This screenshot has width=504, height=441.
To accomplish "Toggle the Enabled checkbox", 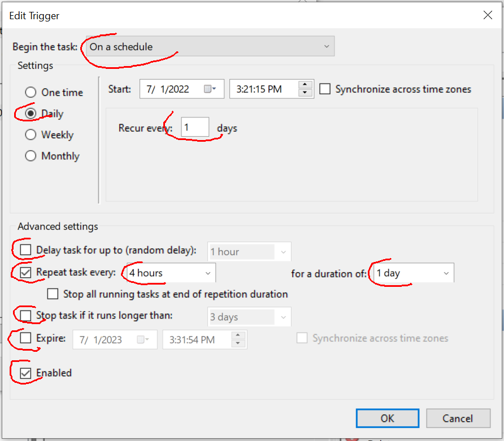I will tap(25, 373).
